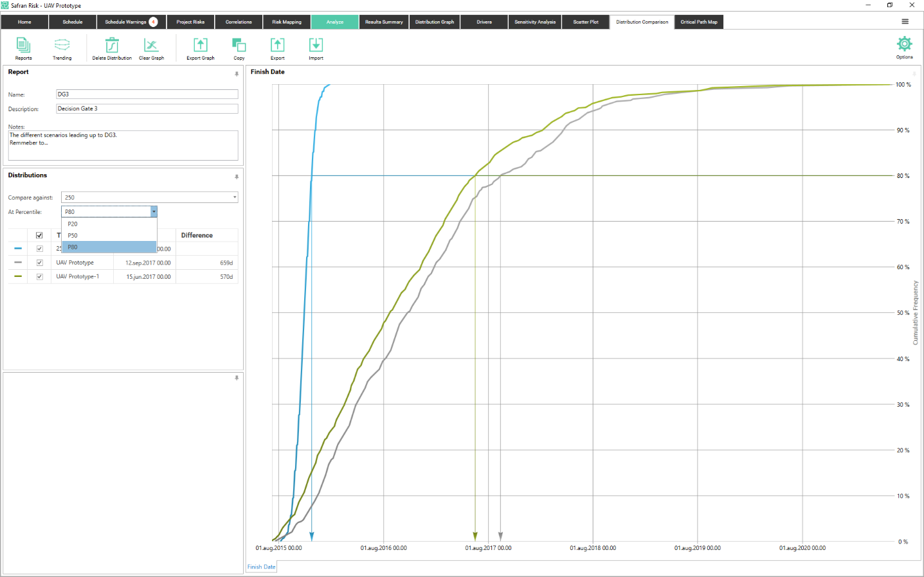This screenshot has width=924, height=577.
Task: Pin the Distributions panel
Action: (x=237, y=177)
